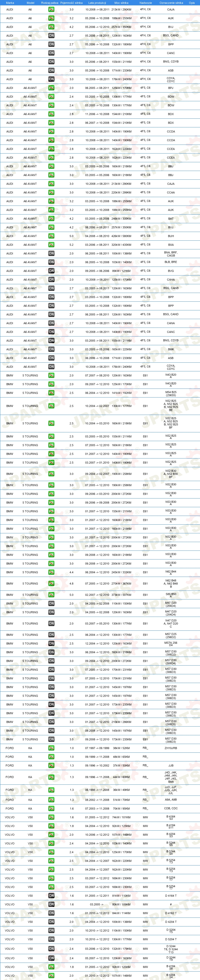Click the petrol icon in the BMW 4.4 N62 B44 row
This screenshot has width=200, height=980.
(x=51, y=572)
